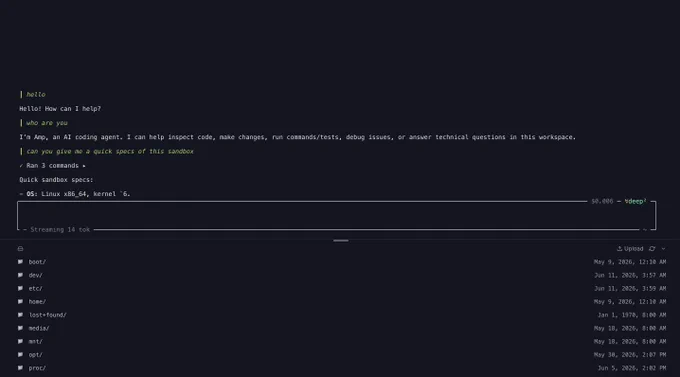The width and height of the screenshot is (680, 377).
Task: Click the 'Jun 11, 2026, 3:57 AM' date
Action: (x=630, y=275)
